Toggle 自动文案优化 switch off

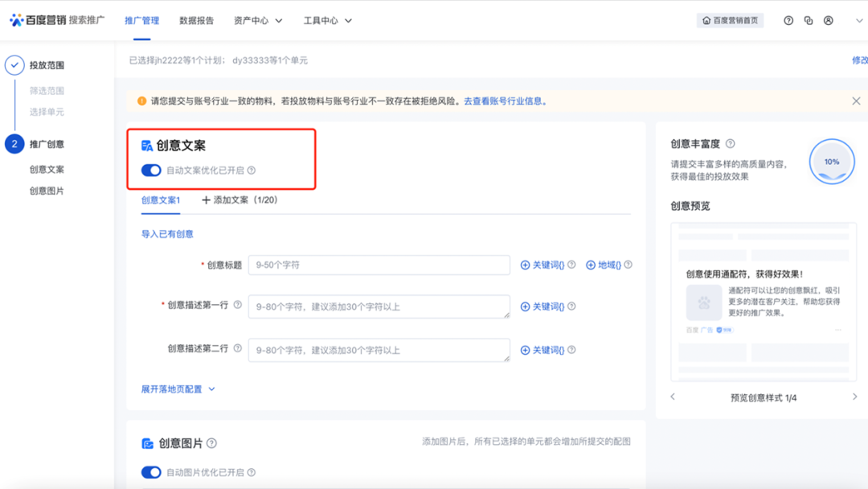pyautogui.click(x=151, y=170)
